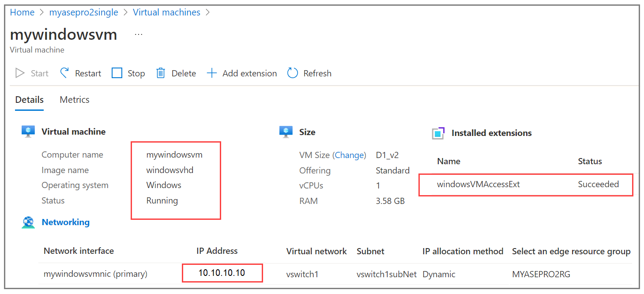Viewport: 644px width, 294px height.
Task: Open the myasepro2single breadcrumb link
Action: 84,12
